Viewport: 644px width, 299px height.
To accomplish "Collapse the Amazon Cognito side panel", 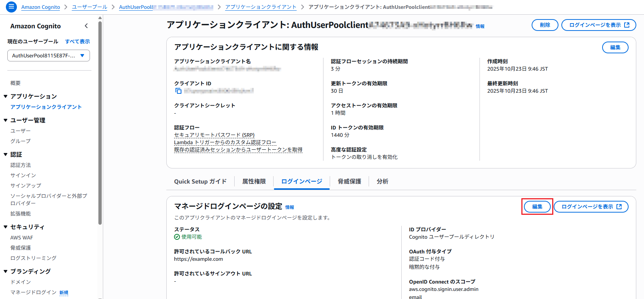I will (86, 26).
